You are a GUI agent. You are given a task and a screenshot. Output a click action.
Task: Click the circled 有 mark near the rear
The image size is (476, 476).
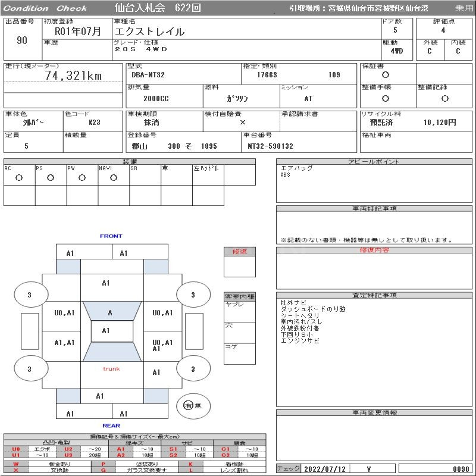(189, 406)
